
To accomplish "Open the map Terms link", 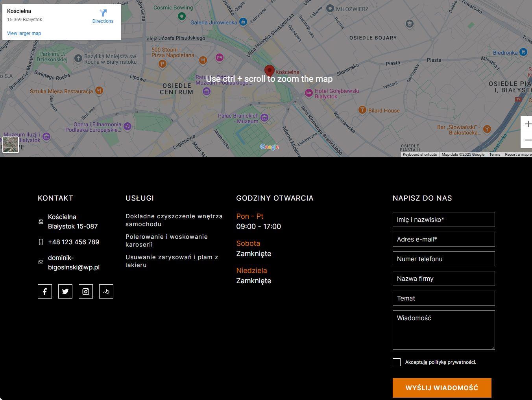I will 495,155.
